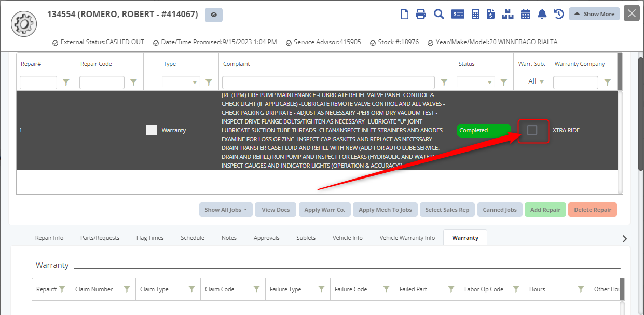Expand the Show More header button
Image resolution: width=644 pixels, height=315 pixels.
pos(594,14)
